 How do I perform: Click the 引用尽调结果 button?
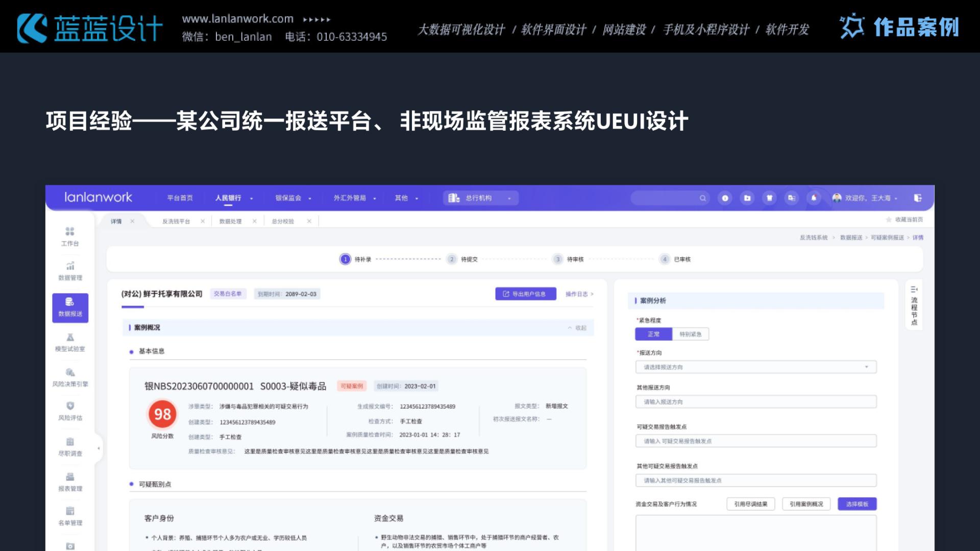[x=751, y=504]
